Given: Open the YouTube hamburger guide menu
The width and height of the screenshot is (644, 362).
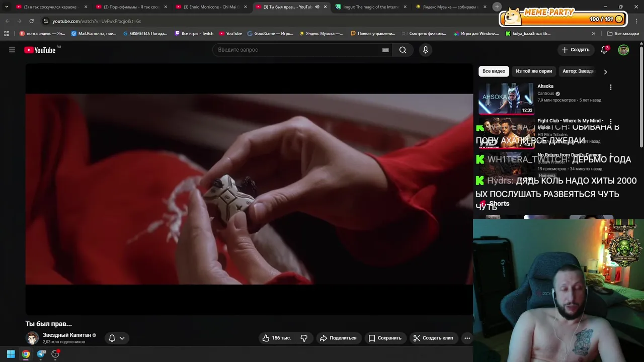Looking at the screenshot, I should [x=12, y=50].
